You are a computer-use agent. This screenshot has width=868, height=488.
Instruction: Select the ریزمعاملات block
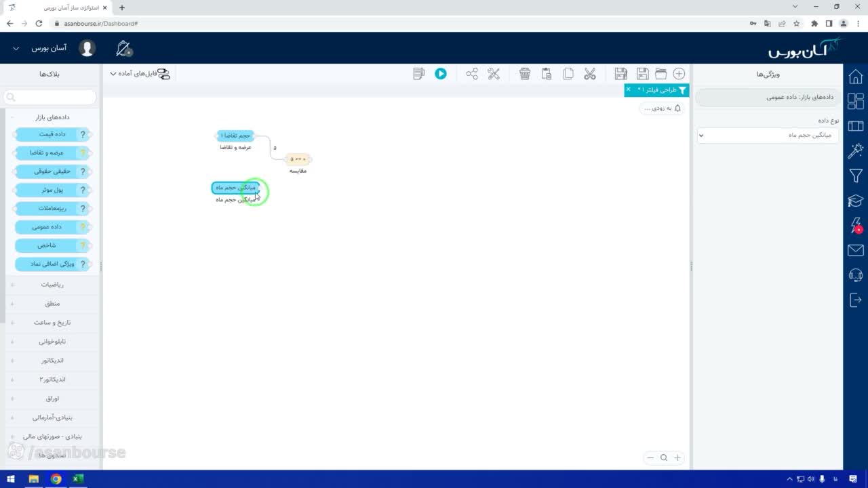pyautogui.click(x=52, y=208)
